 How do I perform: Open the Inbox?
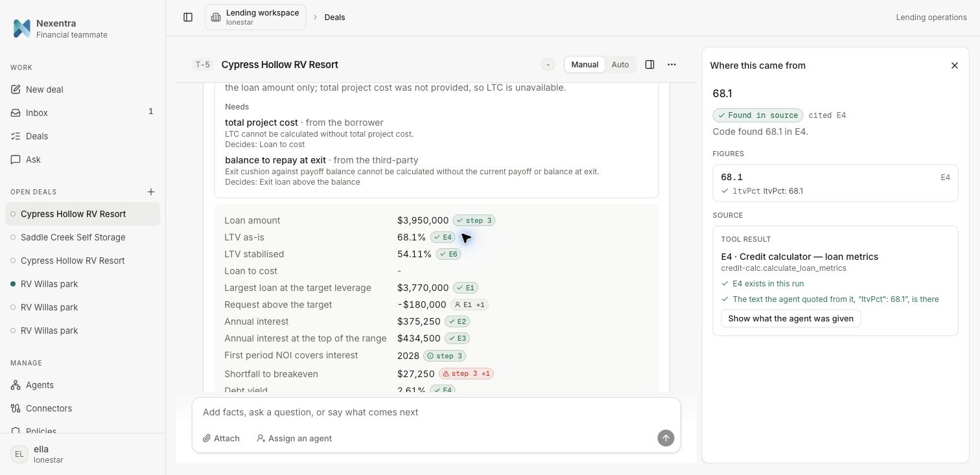[x=82, y=113]
